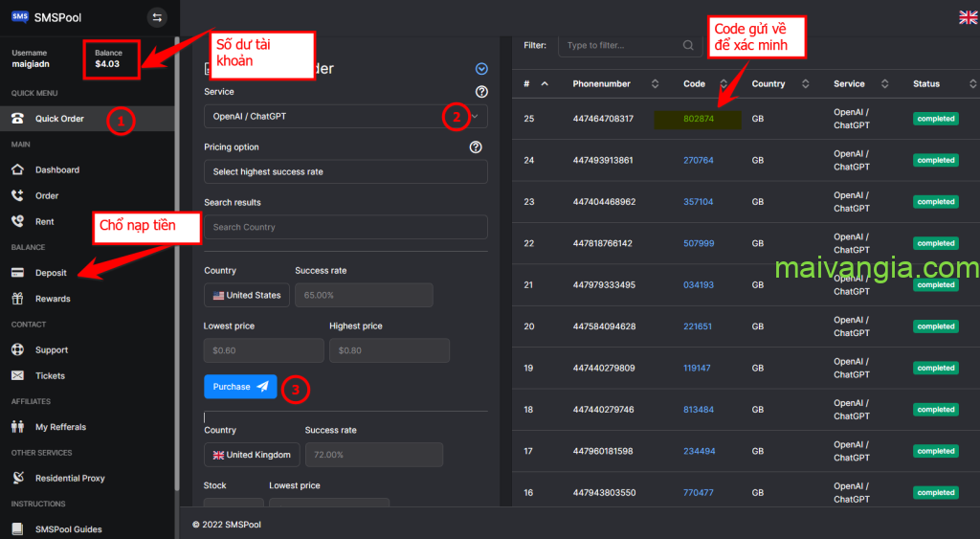Sort by Service column arrows
The width and height of the screenshot is (980, 539).
coord(884,84)
